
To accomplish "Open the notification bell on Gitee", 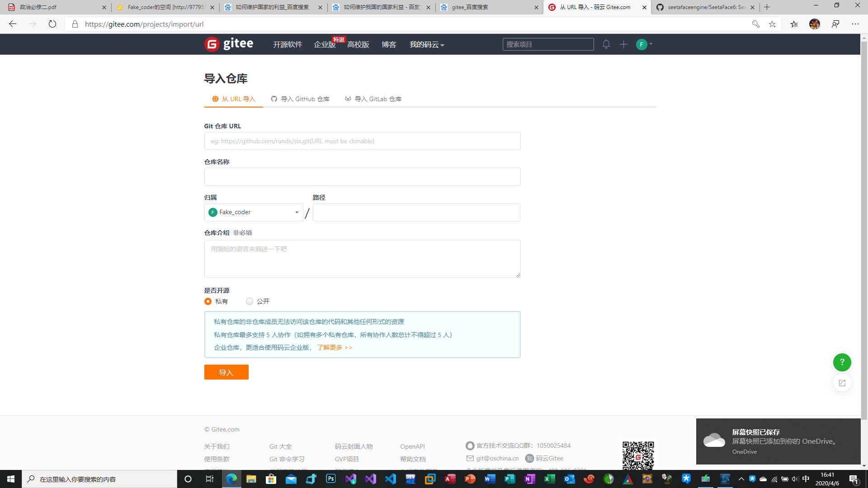I will click(x=606, y=44).
